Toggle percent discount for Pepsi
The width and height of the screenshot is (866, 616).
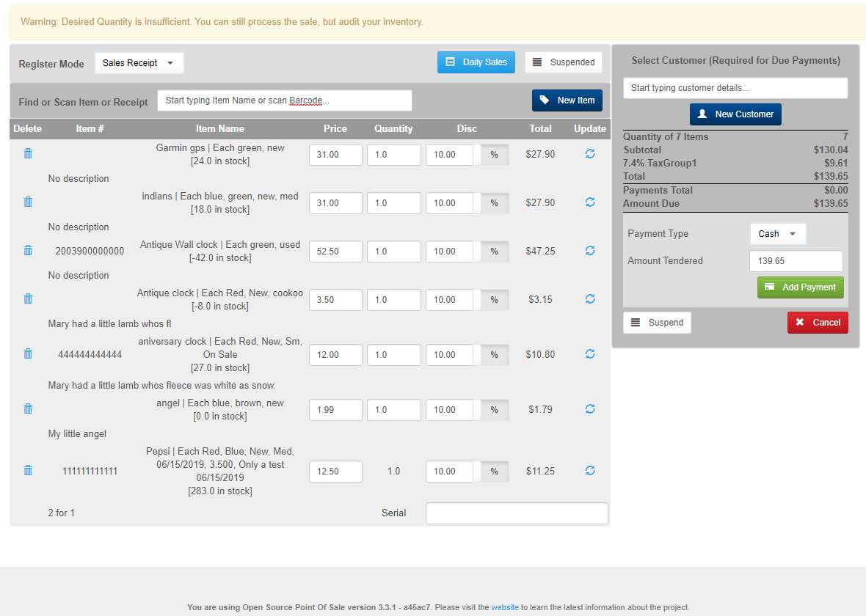pyautogui.click(x=494, y=471)
